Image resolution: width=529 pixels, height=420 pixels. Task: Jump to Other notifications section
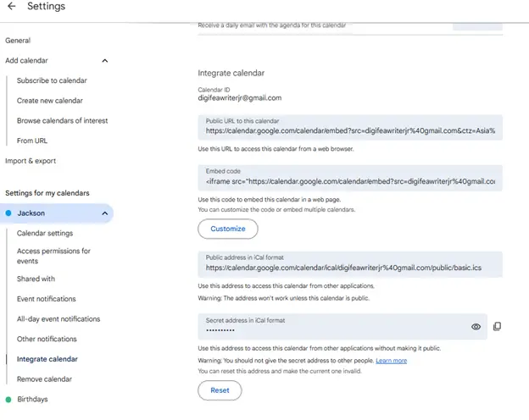coord(47,339)
